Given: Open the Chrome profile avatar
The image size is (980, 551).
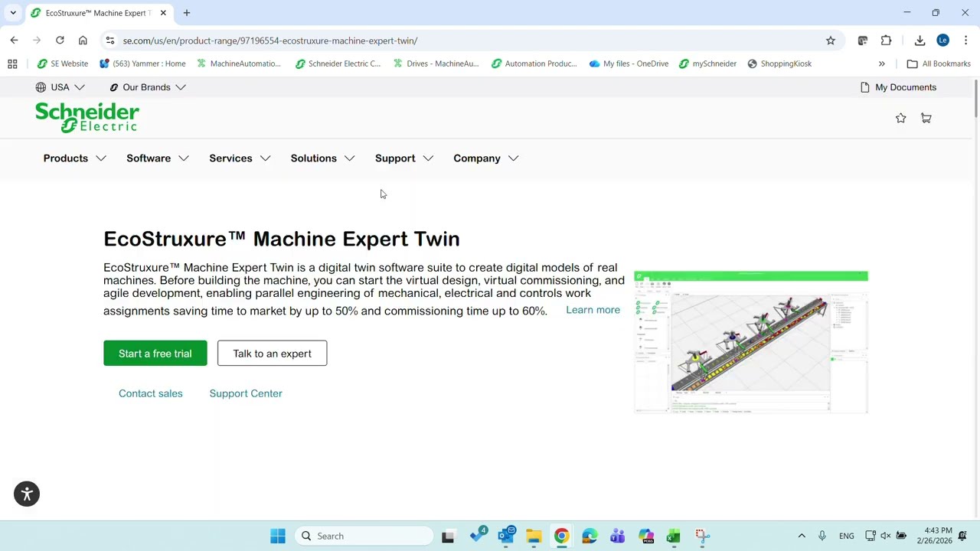Looking at the screenshot, I should point(943,41).
